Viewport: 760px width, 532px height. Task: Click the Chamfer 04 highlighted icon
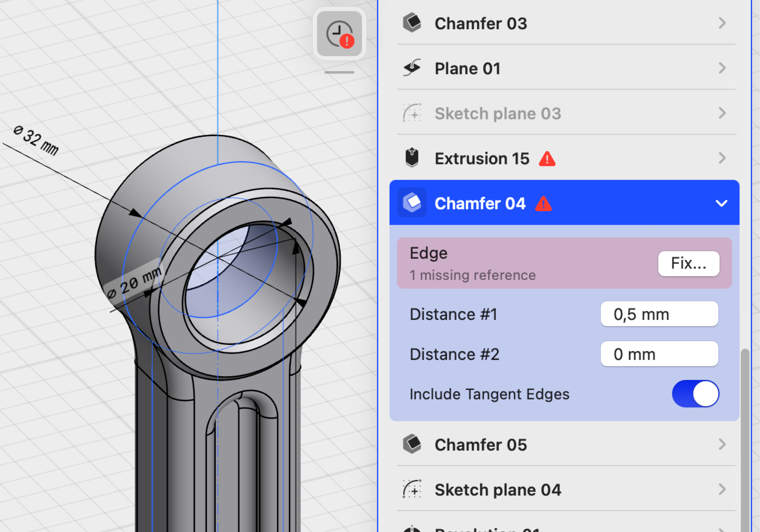pyautogui.click(x=412, y=203)
